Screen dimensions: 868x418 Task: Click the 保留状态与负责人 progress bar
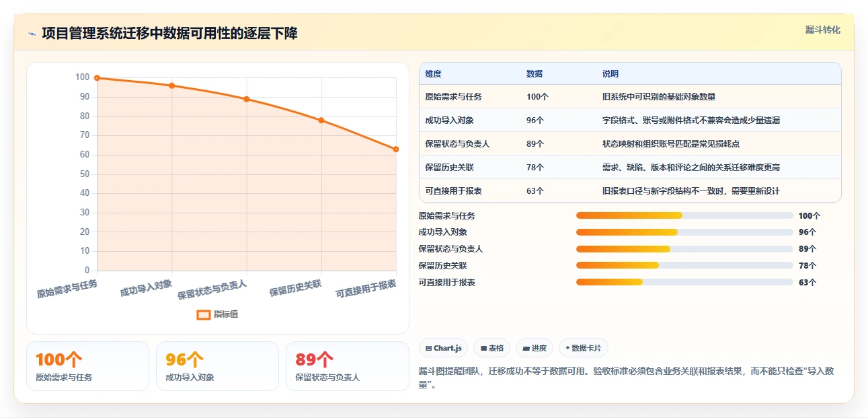coord(684,249)
